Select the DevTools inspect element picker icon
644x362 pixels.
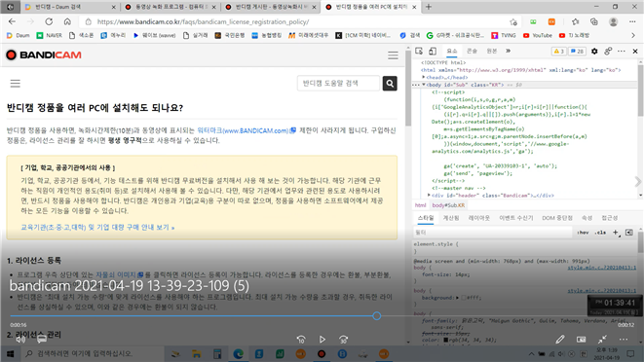[x=419, y=51]
